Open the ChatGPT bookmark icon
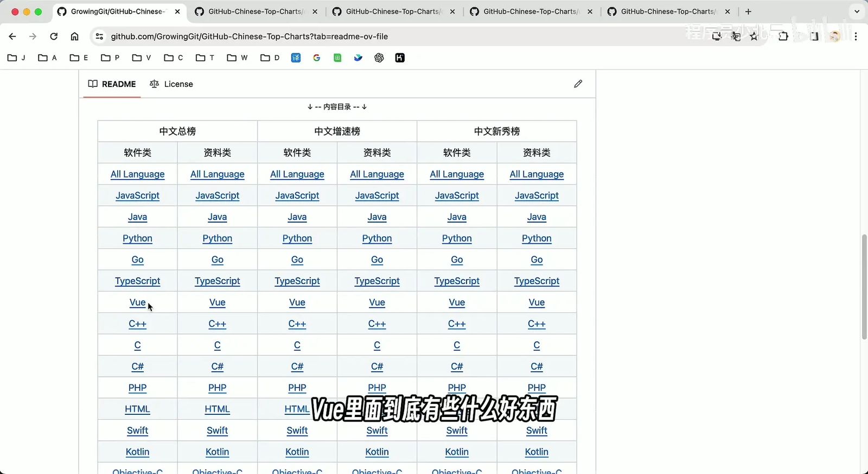Viewport: 868px width, 474px height. pos(379,58)
